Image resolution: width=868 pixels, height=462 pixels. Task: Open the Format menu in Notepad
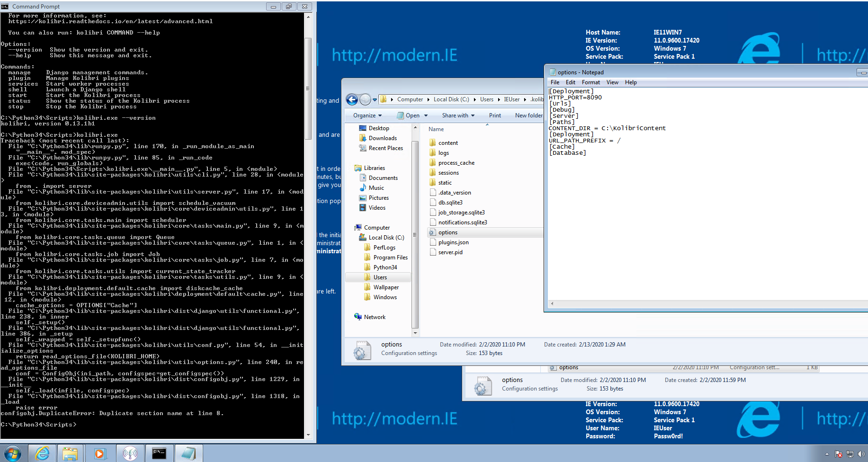pos(591,82)
